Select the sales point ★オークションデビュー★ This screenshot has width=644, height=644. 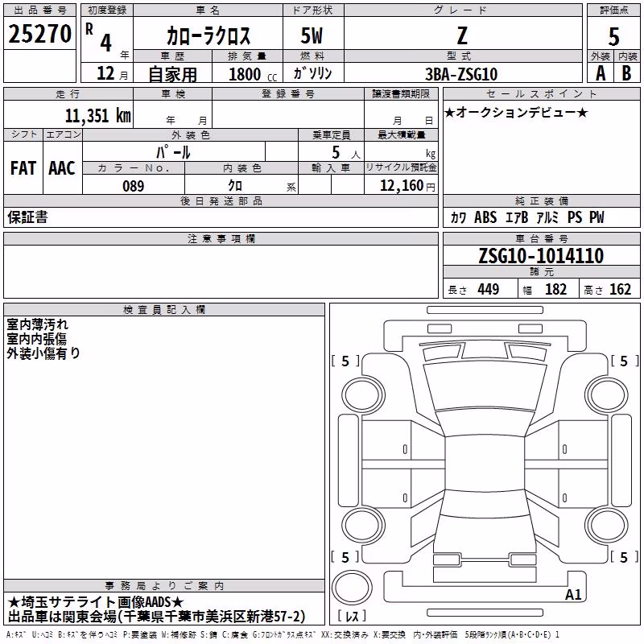coord(516,112)
